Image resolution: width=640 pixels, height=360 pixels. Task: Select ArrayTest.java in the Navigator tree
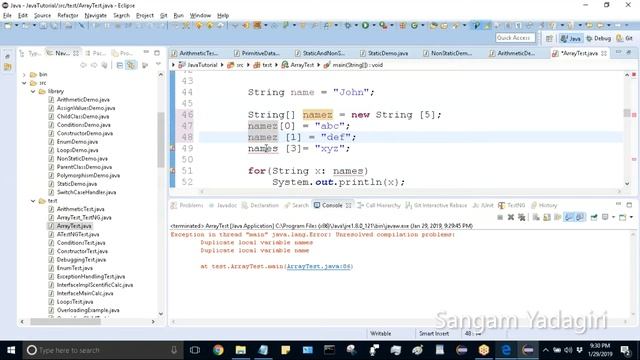point(74,226)
